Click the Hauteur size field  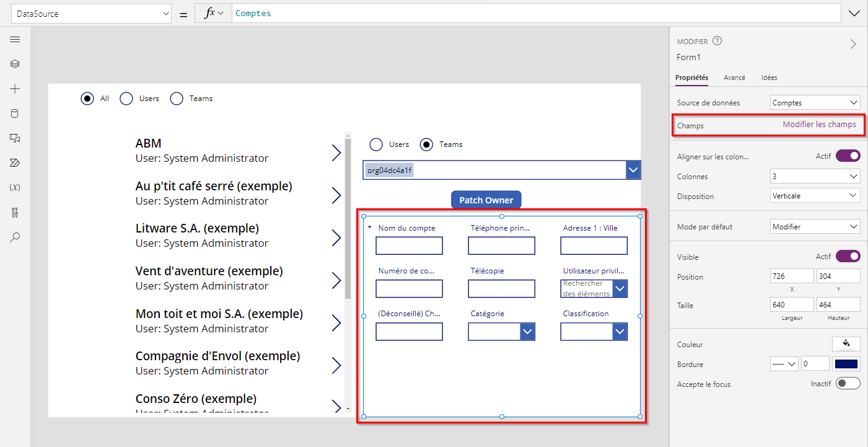pyautogui.click(x=838, y=304)
